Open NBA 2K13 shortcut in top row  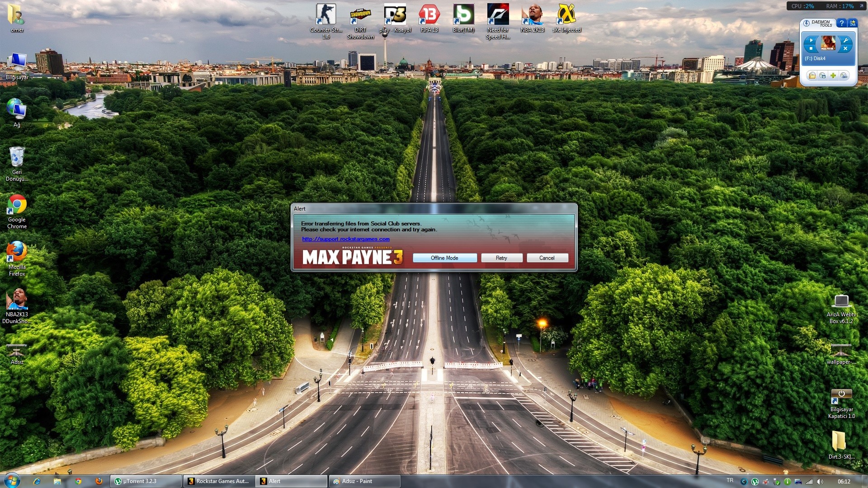[x=532, y=19]
